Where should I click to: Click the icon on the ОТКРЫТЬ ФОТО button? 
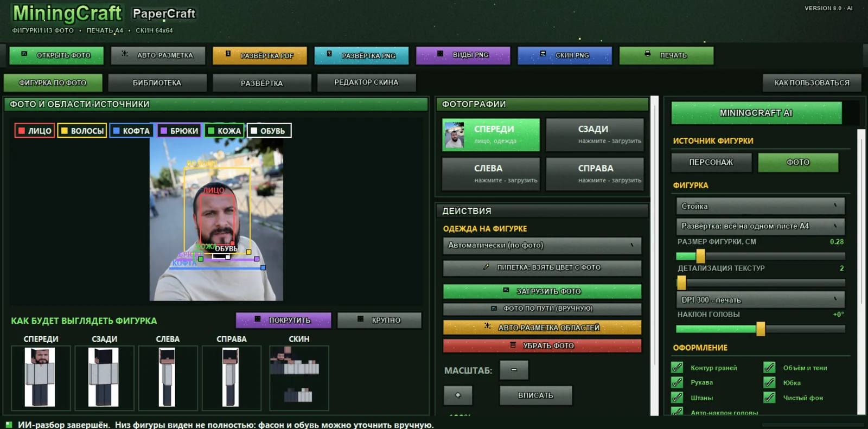(24, 54)
